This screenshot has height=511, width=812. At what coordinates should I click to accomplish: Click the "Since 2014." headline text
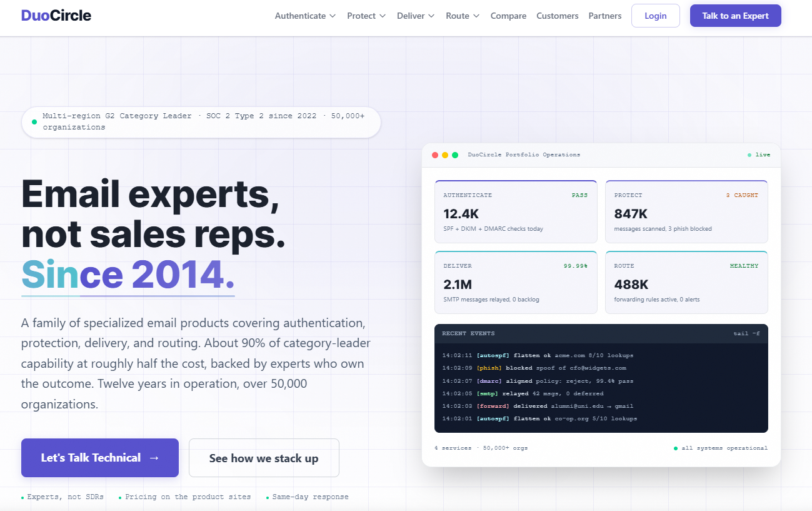click(128, 275)
